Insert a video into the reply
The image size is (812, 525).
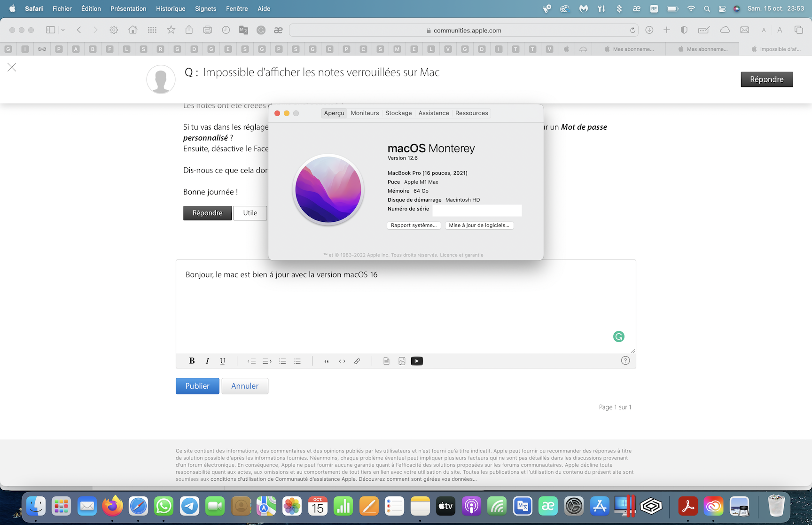417,361
